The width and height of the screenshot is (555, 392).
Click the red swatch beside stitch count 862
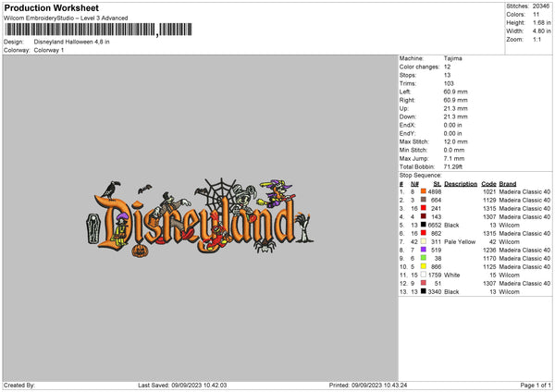click(x=424, y=233)
